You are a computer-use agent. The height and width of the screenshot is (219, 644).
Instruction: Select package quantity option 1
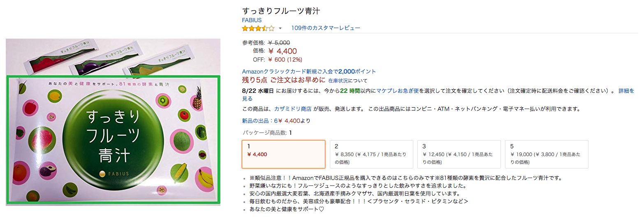click(283, 154)
